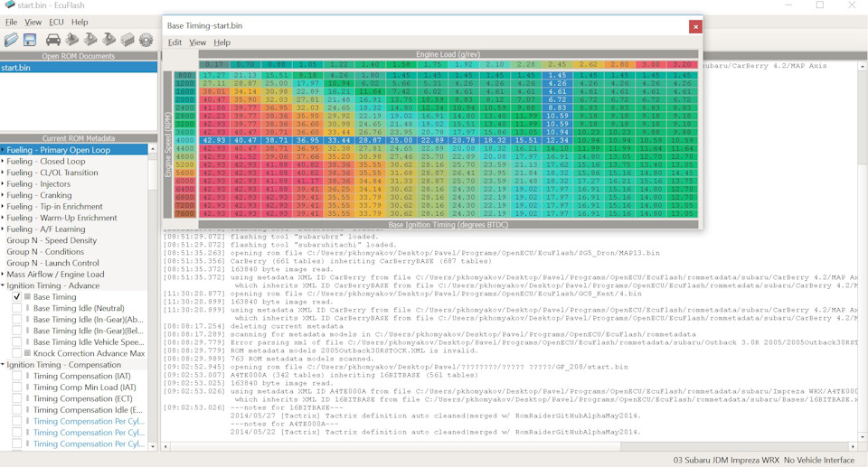Click the icon next to Base Timing Idle (Neutral)
Viewport: 868px width, 467px height.
(28, 308)
